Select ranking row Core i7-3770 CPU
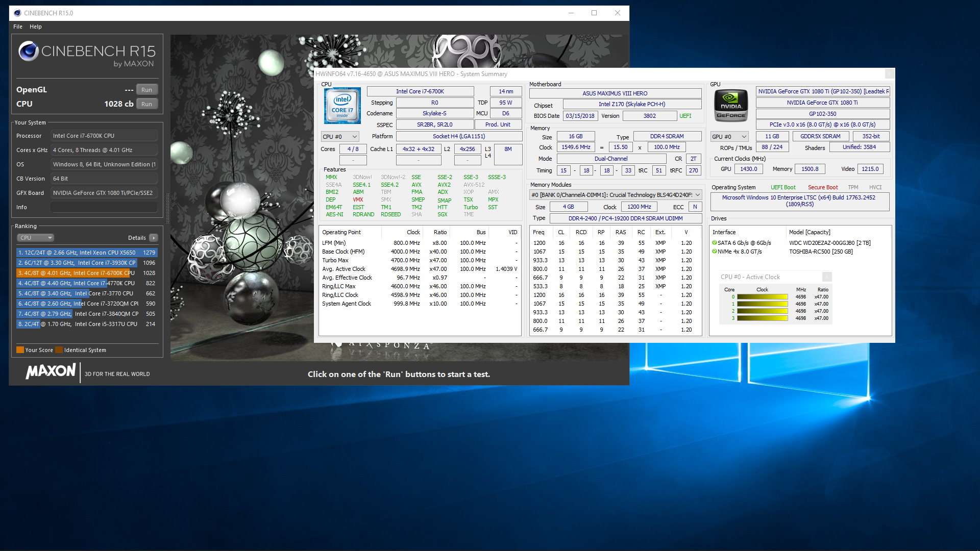980x551 pixels. (x=87, y=293)
